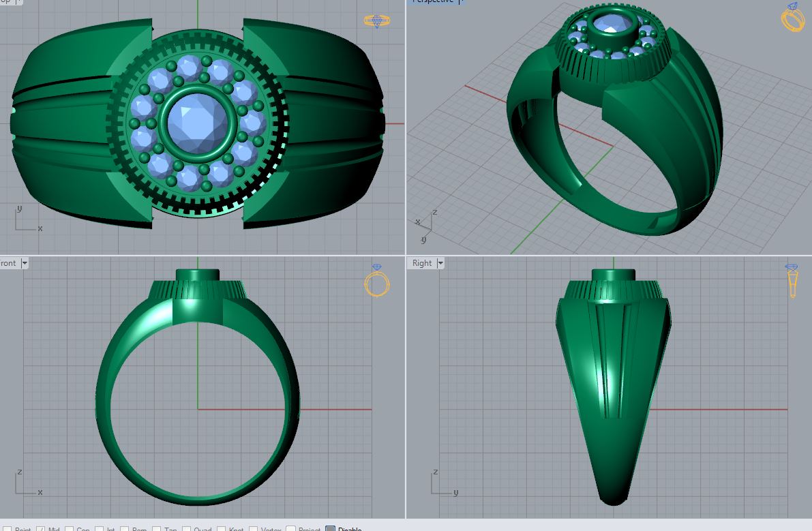Toggle the Disable osnap checkbox
This screenshot has width=812, height=531.
[x=331, y=529]
